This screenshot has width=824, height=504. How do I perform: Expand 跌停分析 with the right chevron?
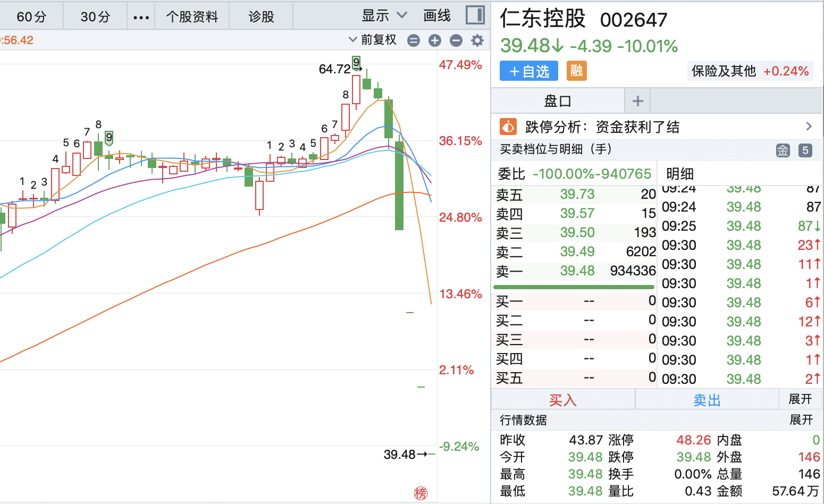pos(809,127)
